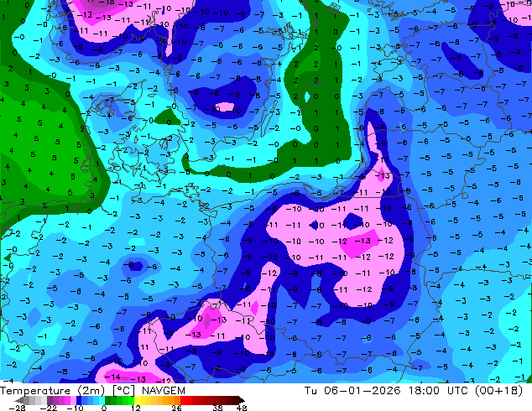Click the '18:00' time text
The height and width of the screenshot is (411, 532).
[424, 391]
